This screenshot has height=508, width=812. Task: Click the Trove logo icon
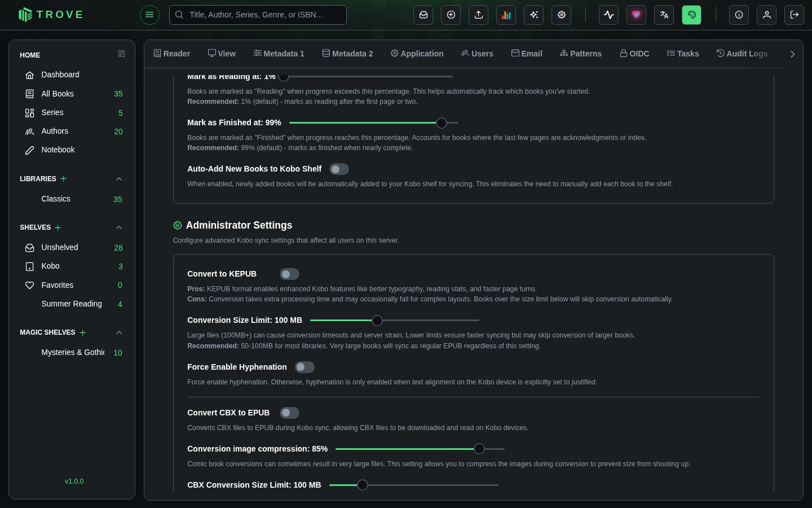pos(25,15)
